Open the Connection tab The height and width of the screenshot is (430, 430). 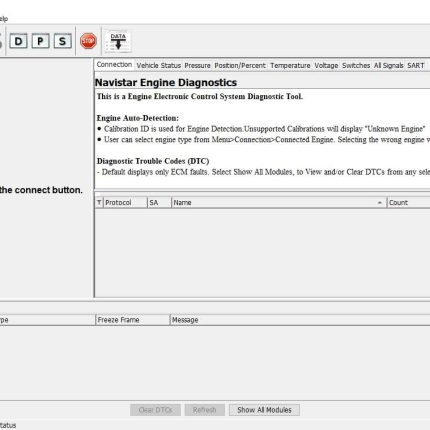[114, 64]
